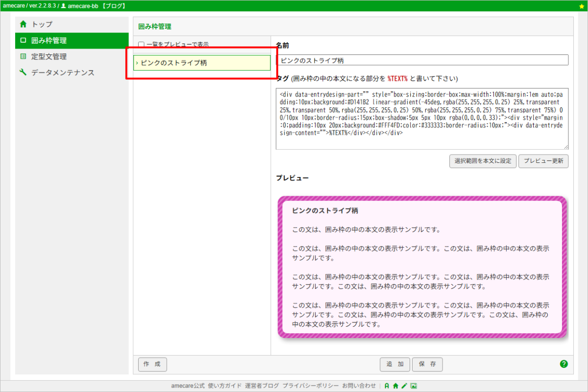Viewport: 588px width, 392px height.
Task: Open 使い方ガイド footer link
Action: 224,386
